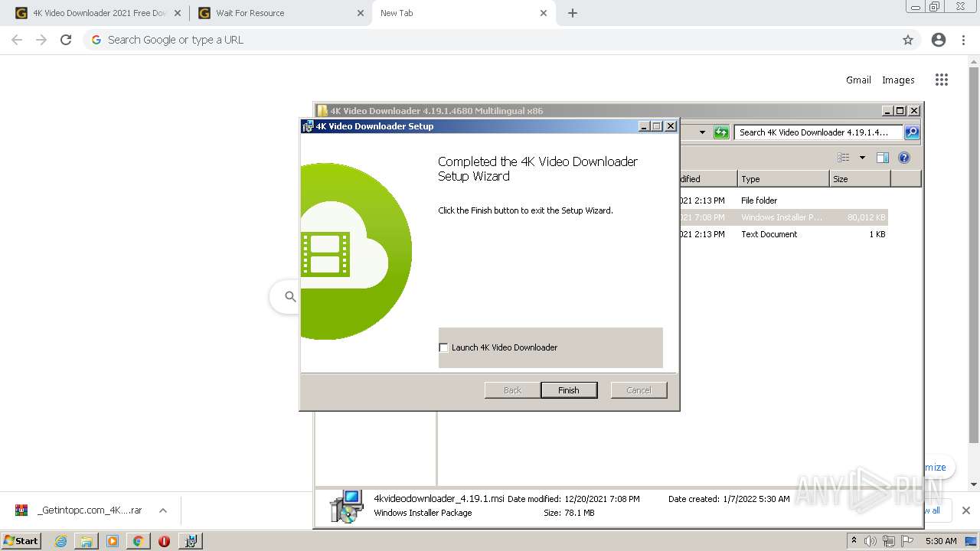Image resolution: width=980 pixels, height=551 pixels.
Task: Bookmark this page with star icon
Action: pyautogui.click(x=908, y=40)
